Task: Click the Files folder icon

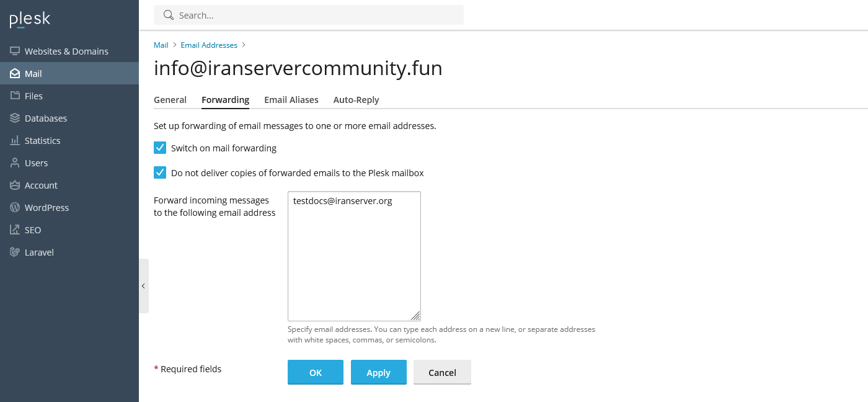Action: click(x=15, y=96)
